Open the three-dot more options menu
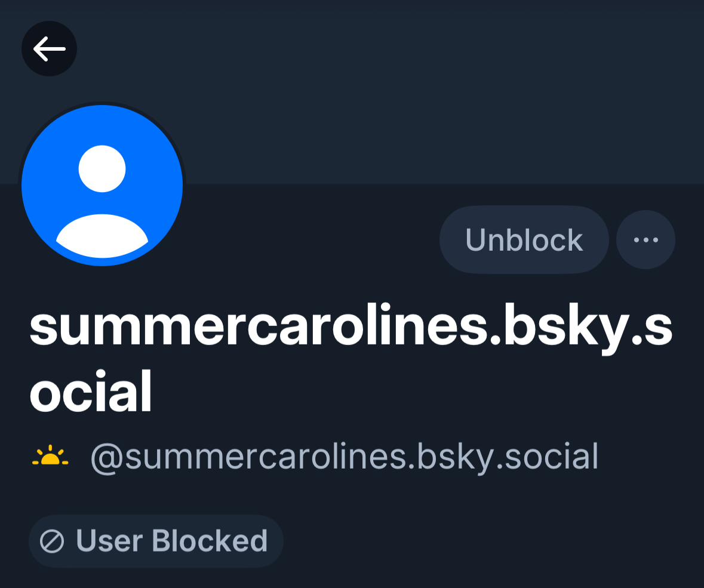704x588 pixels. click(645, 240)
